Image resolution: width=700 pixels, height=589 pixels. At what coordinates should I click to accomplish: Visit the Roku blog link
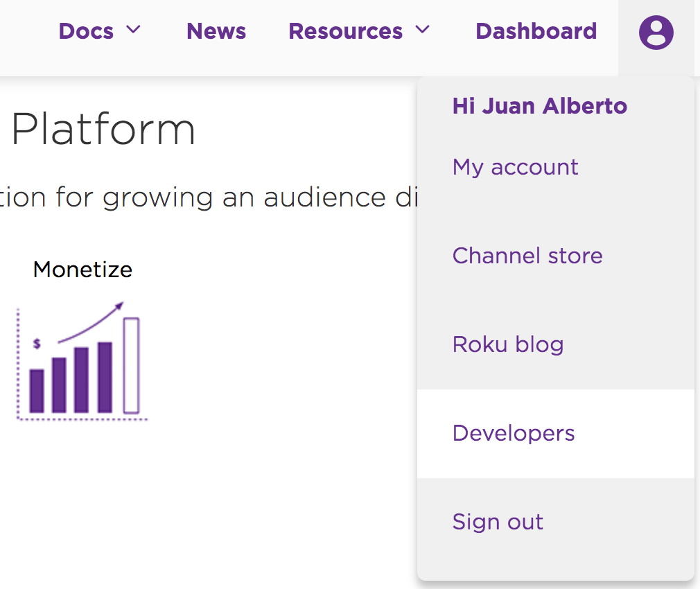[508, 345]
